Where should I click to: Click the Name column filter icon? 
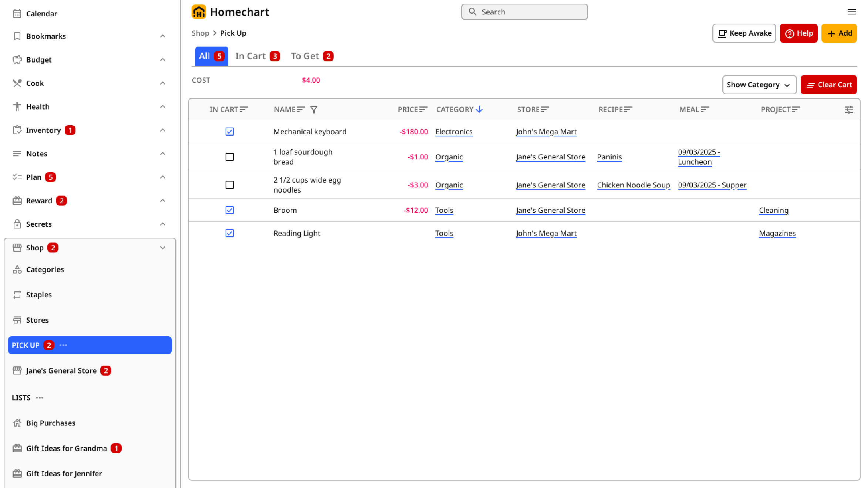(x=314, y=110)
